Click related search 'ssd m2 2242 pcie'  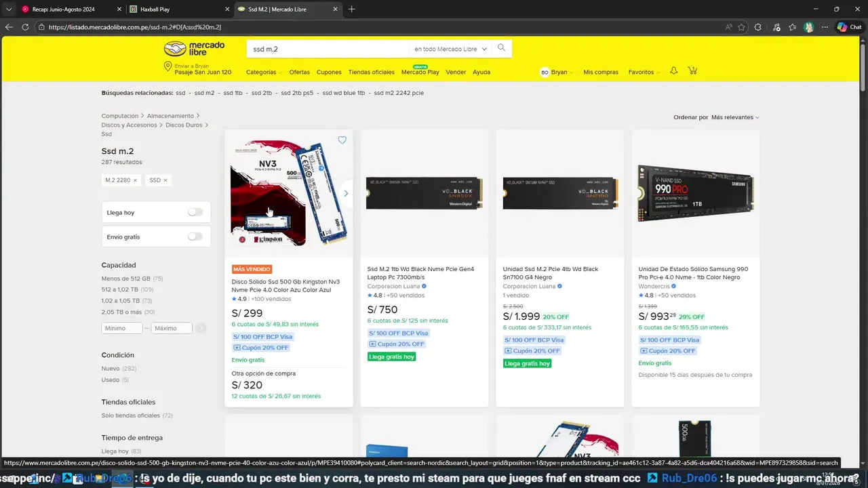pos(399,93)
